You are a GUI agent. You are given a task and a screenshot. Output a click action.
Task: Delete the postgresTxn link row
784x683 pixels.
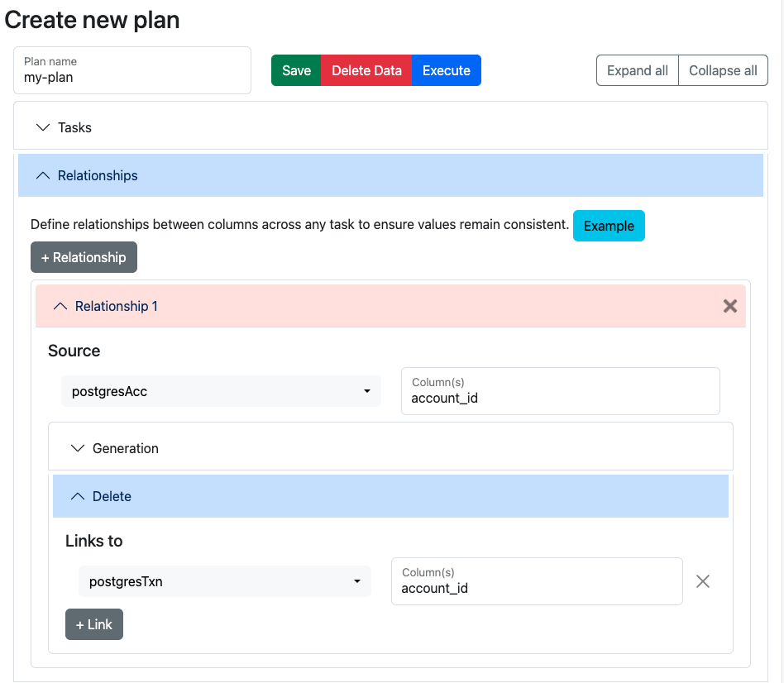[x=702, y=581]
